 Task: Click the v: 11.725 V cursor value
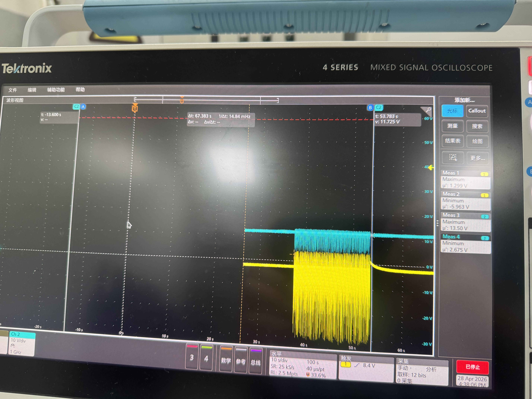tap(387, 122)
